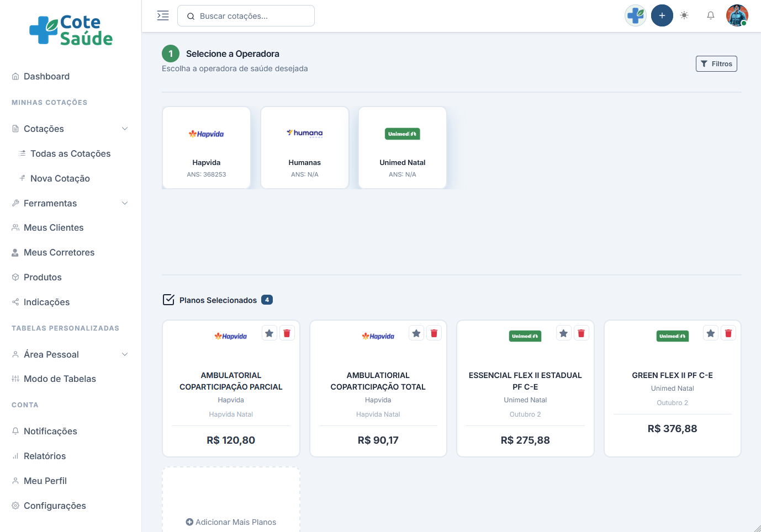This screenshot has width=761, height=532.
Task: Delete the Ambulatorial Coparticipação Total plan
Action: point(434,333)
